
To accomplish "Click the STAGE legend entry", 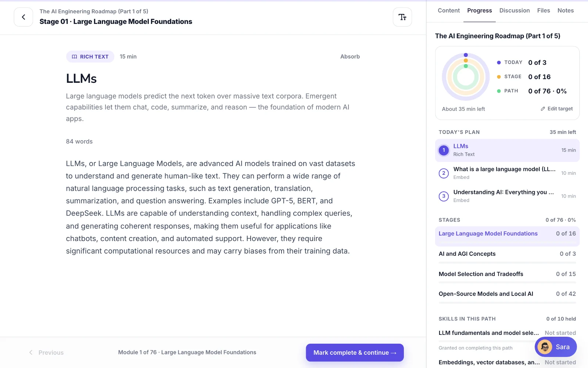I will point(524,77).
